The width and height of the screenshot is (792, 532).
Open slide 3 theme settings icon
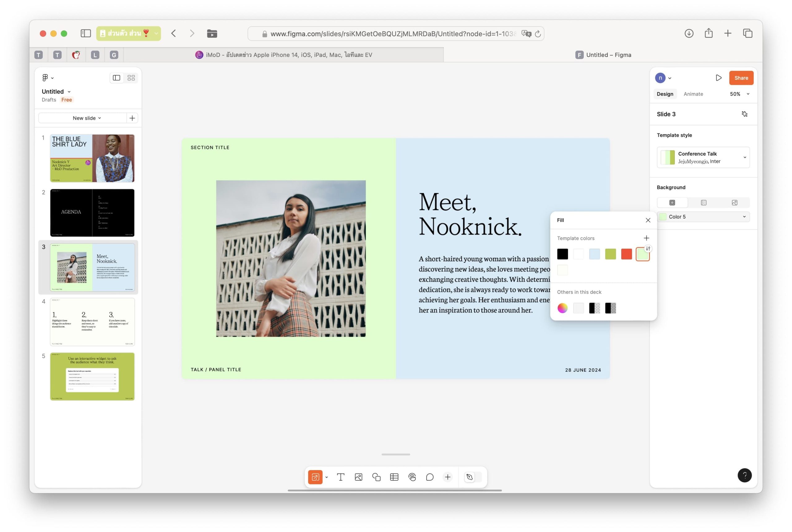coord(744,114)
